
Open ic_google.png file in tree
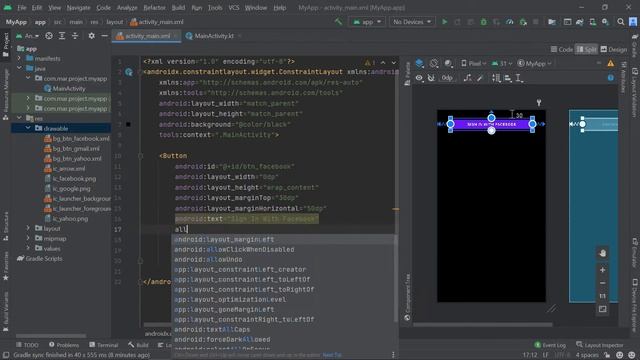[67, 189]
